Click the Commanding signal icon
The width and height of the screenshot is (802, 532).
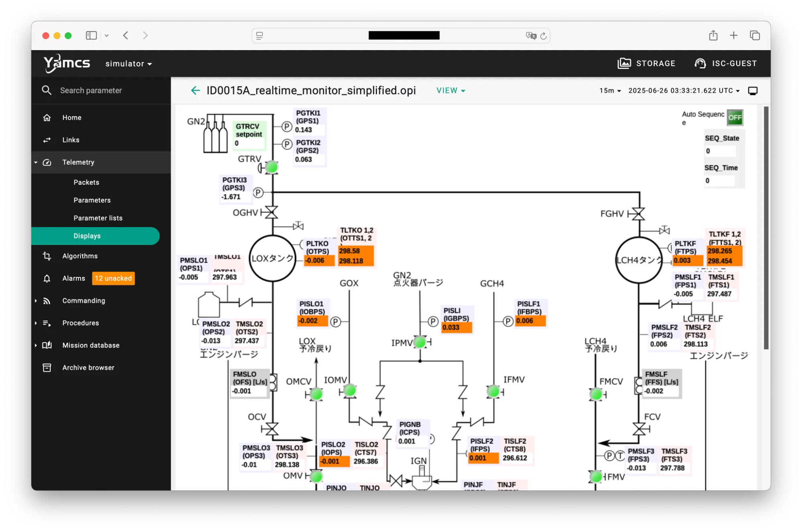click(x=47, y=301)
